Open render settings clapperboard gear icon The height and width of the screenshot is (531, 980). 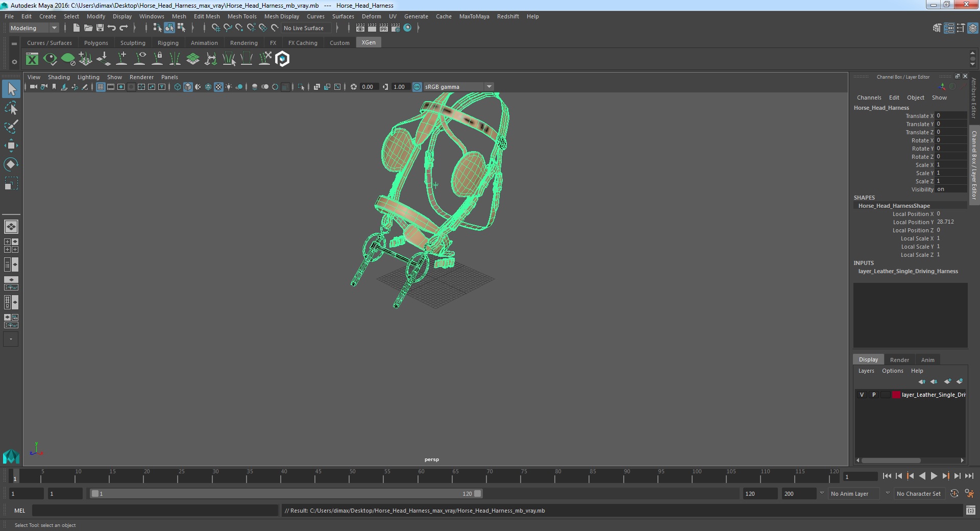pos(396,28)
